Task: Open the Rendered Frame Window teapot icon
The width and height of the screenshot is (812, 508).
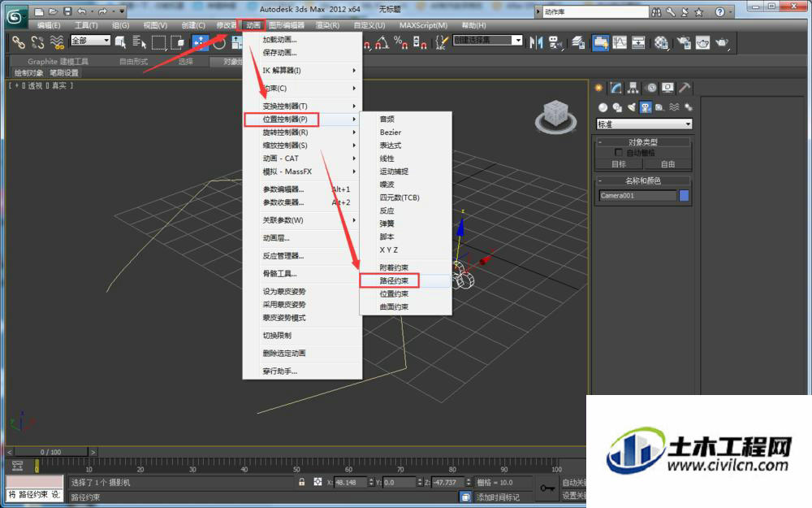Action: [x=702, y=42]
